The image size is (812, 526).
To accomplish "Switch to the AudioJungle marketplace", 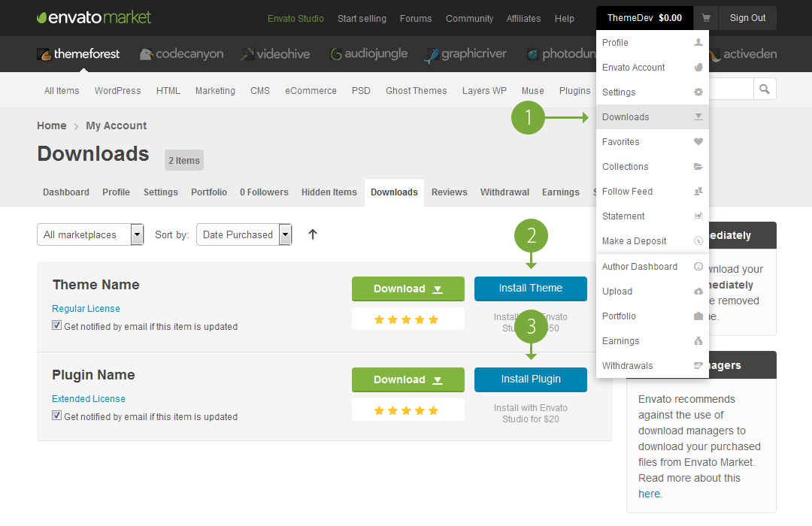I will [368, 54].
